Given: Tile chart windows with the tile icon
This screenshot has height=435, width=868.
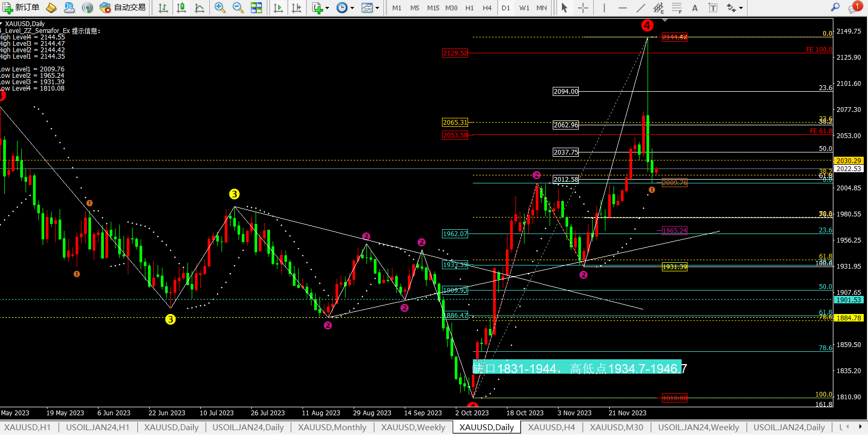Looking at the screenshot, I should [256, 7].
